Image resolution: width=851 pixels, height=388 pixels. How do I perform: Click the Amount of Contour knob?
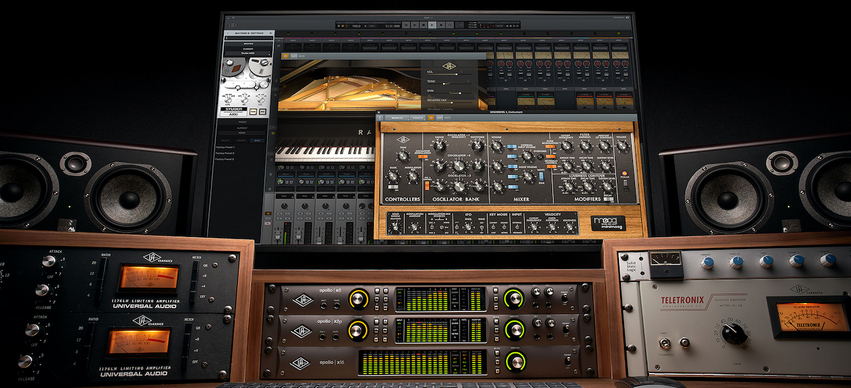pyautogui.click(x=604, y=146)
